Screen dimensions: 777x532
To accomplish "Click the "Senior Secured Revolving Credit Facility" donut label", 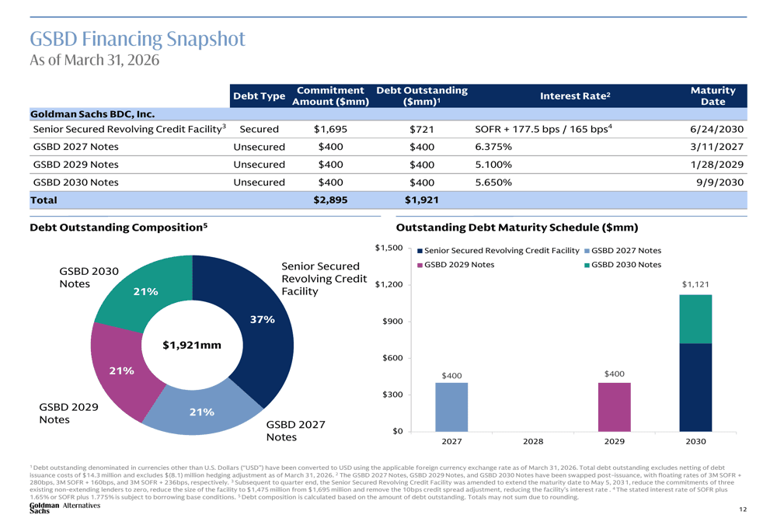I will [324, 279].
